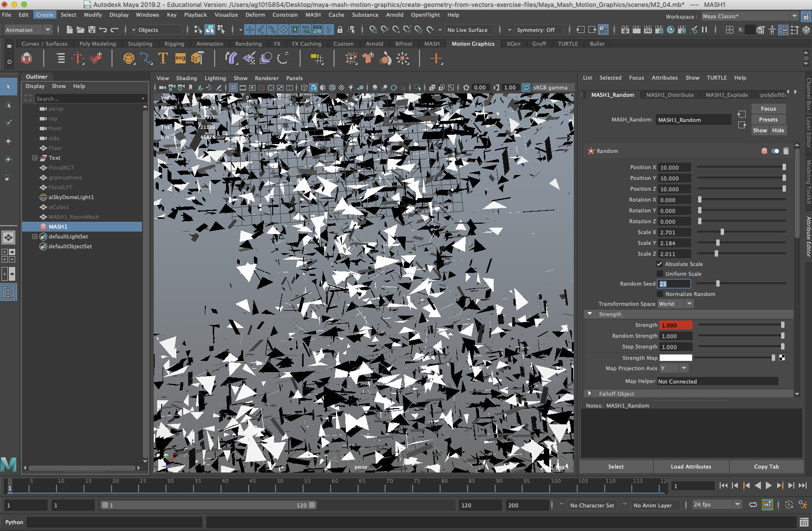812x531 pixels.
Task: Toggle the Random node enable switch
Action: 775,151
